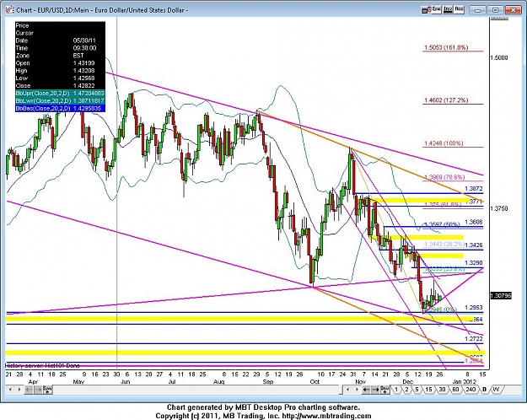
Task: Select the 60-minute timeframe tab
Action: click(455, 390)
